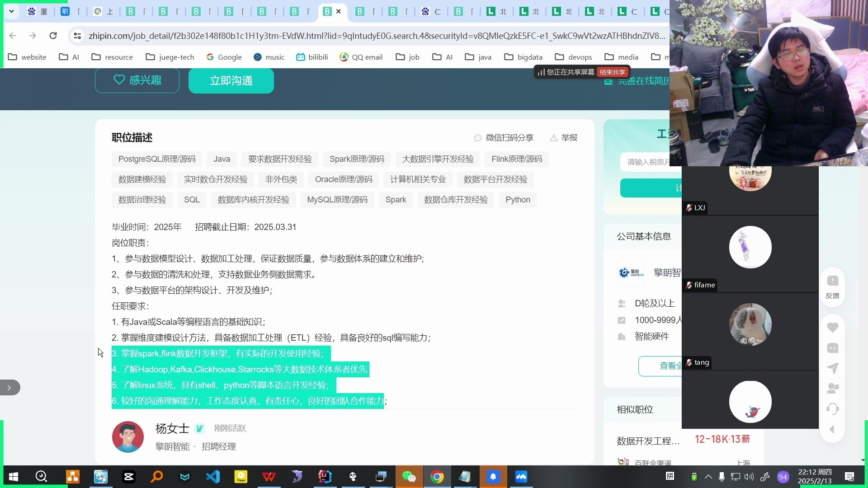Show hidden system tray icons
Image resolution: width=868 pixels, height=488 pixels.
[708, 477]
